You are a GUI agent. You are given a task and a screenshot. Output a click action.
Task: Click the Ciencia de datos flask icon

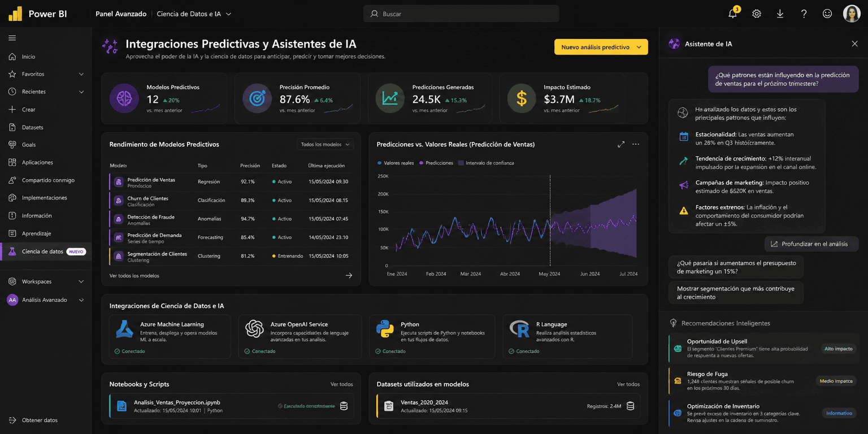[x=12, y=251]
